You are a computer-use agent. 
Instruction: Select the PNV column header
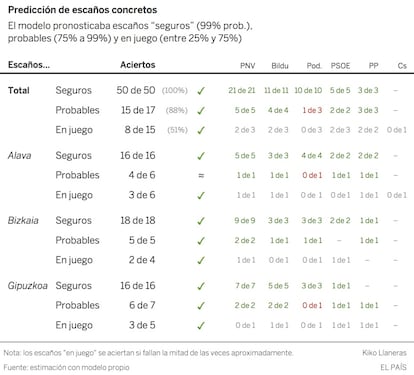click(x=248, y=66)
